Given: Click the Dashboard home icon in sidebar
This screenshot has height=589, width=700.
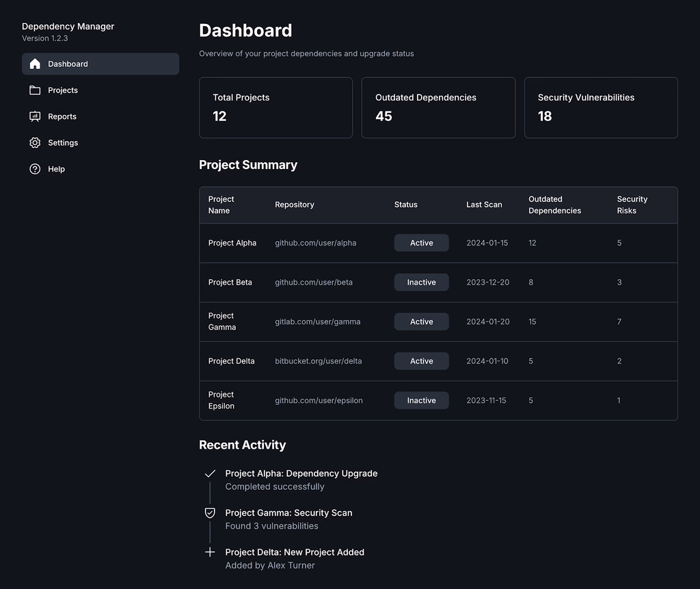Looking at the screenshot, I should [x=35, y=64].
